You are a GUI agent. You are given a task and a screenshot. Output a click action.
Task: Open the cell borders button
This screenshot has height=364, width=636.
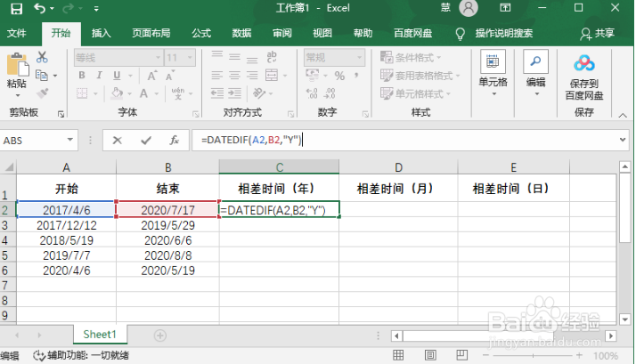[x=82, y=93]
